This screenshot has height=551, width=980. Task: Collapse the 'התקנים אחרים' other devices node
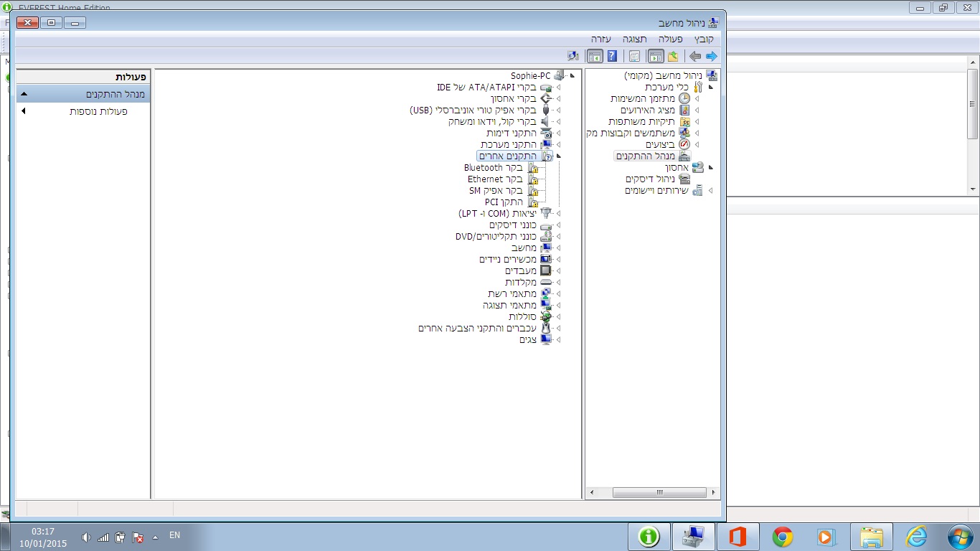click(x=558, y=156)
